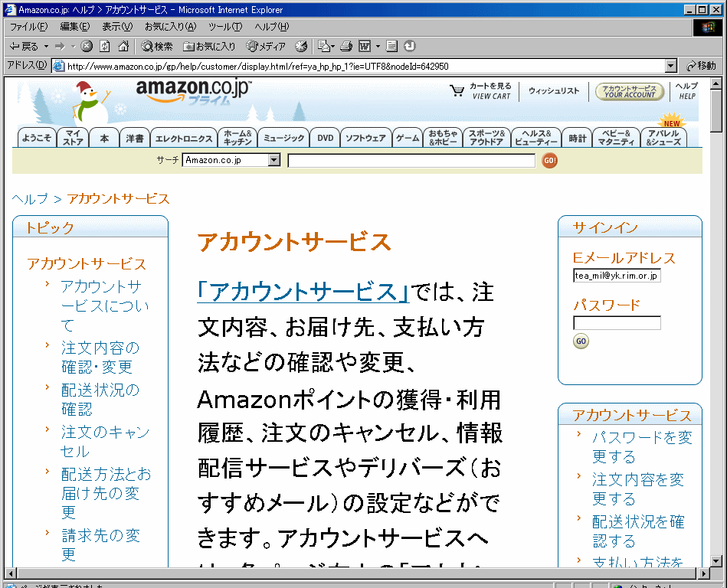Screen dimensions: 727x588
Task: Select the ミュージック store tab
Action: tap(283, 139)
